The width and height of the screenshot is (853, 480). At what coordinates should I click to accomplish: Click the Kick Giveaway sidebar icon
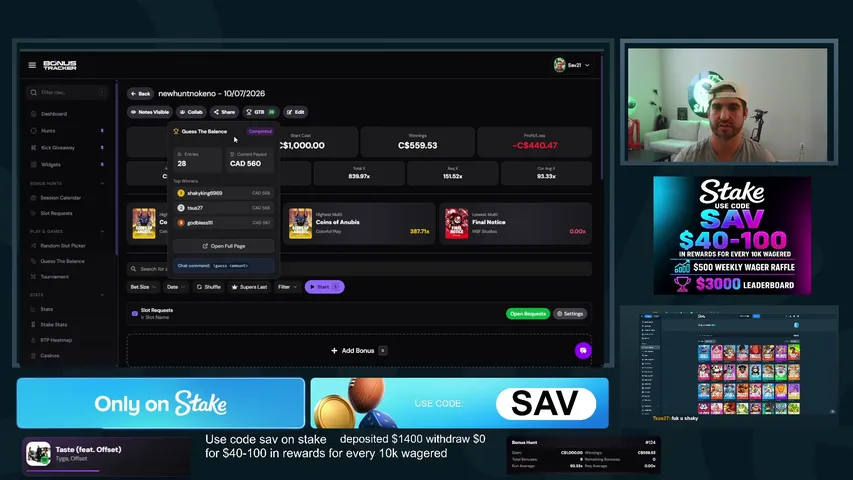[34, 147]
